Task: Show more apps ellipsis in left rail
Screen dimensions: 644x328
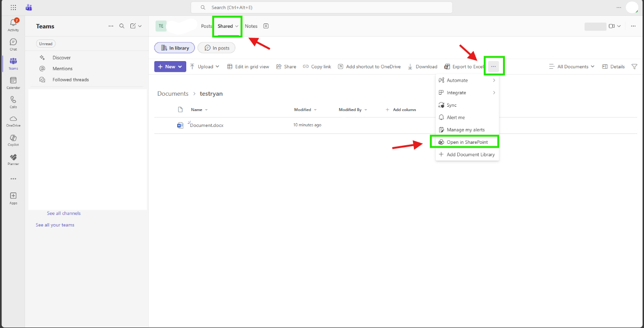Action: click(x=13, y=179)
